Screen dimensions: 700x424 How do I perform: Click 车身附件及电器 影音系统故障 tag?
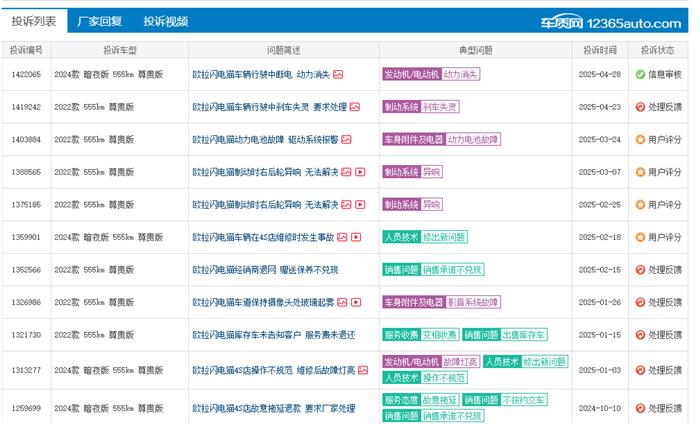[x=442, y=303]
